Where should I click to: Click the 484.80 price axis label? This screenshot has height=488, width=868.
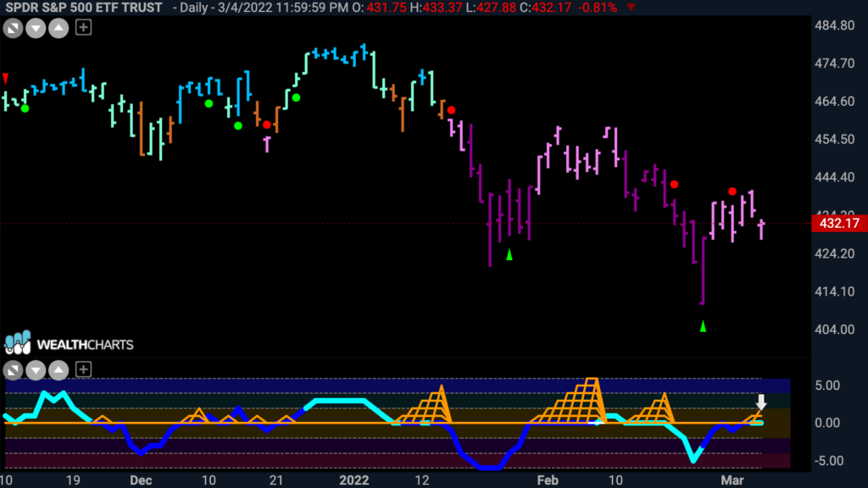[832, 25]
